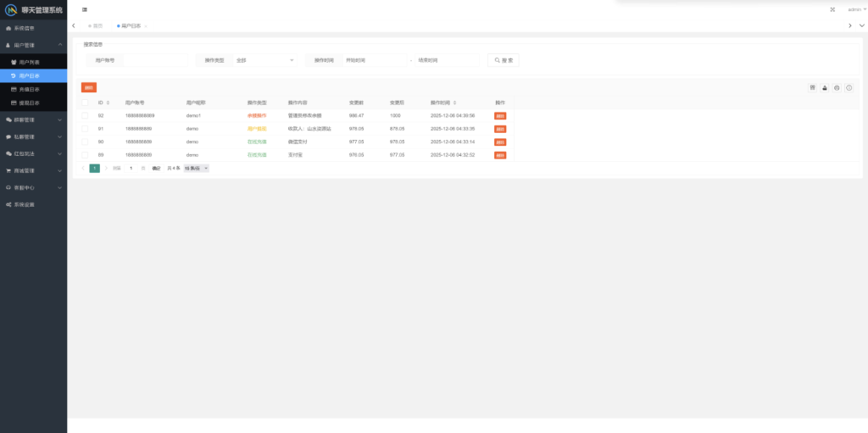Image resolution: width=868 pixels, height=433 pixels.
Task: Click the sidebar collapse icon in header
Action: (85, 9)
